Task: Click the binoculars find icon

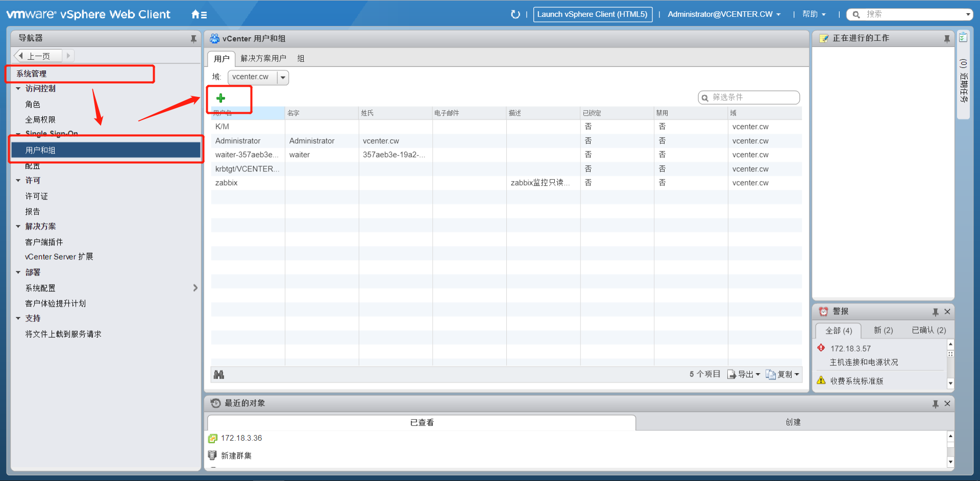Action: click(x=219, y=374)
